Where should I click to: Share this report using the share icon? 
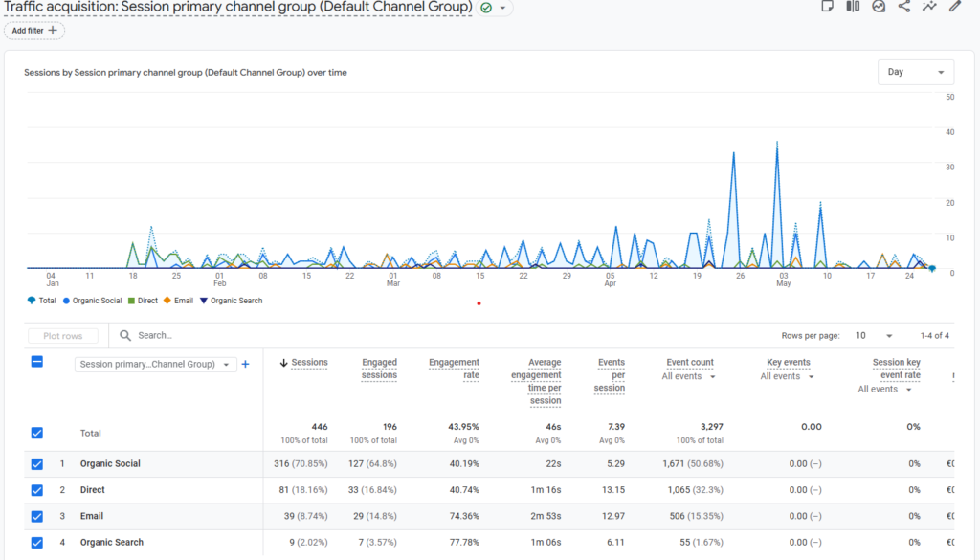(x=903, y=7)
